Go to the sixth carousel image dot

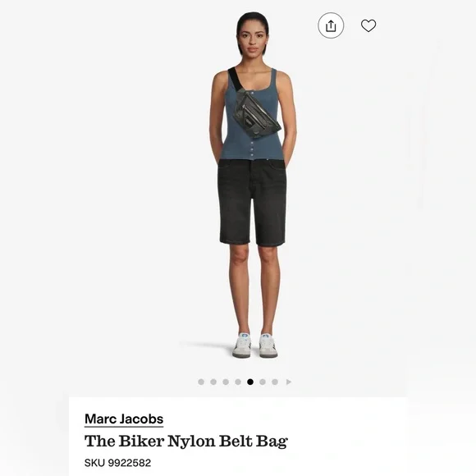pyautogui.click(x=263, y=382)
